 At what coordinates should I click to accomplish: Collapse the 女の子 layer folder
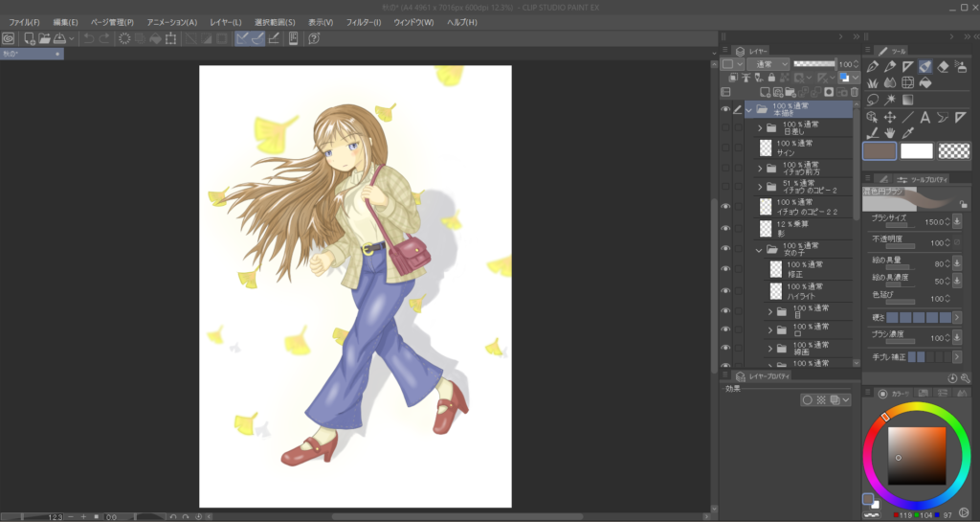point(759,249)
